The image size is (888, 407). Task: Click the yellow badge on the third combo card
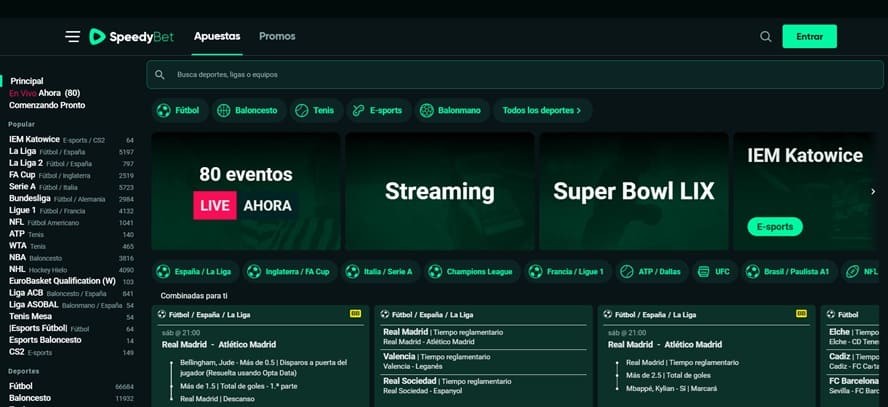coord(801,314)
